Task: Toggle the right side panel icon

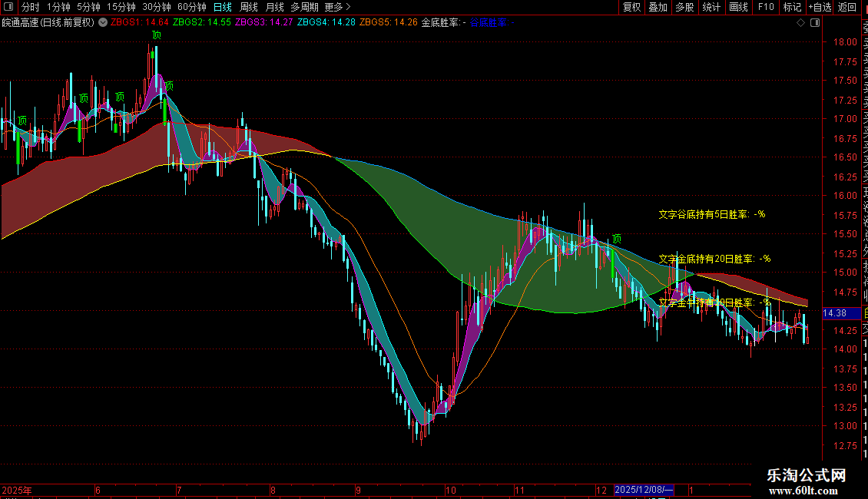Action: pos(815,23)
